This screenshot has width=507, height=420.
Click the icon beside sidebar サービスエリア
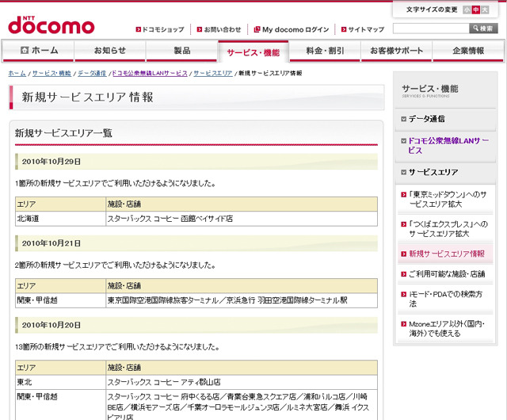tap(403, 173)
